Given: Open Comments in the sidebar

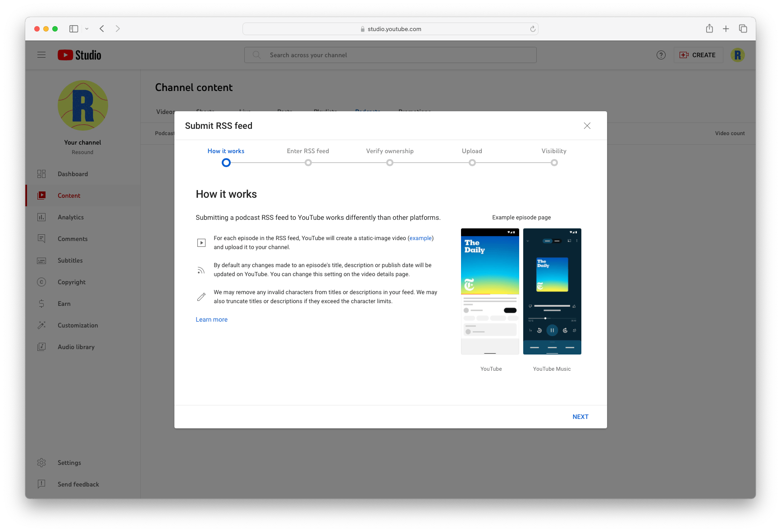Looking at the screenshot, I should point(83,239).
